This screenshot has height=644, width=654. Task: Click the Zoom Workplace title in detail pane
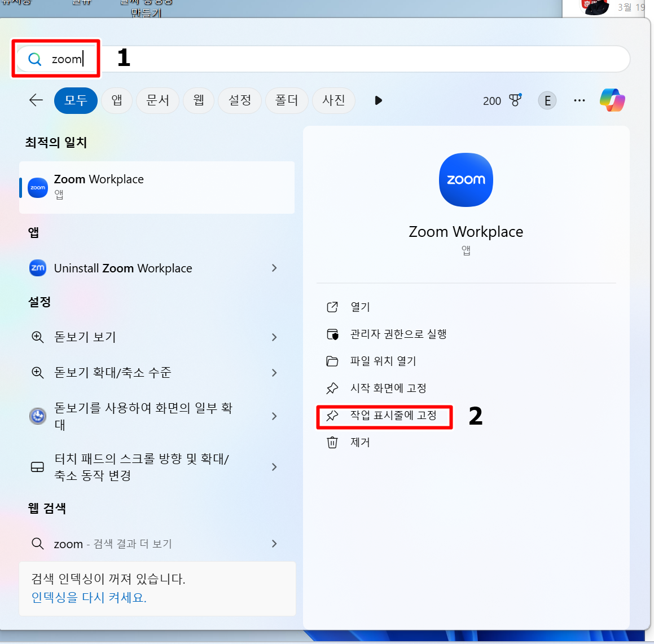[466, 232]
